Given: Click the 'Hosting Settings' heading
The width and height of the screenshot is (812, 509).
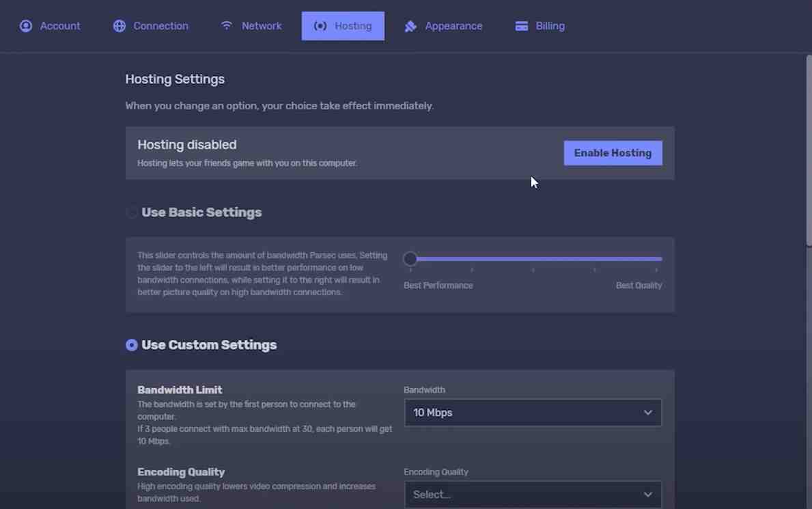Looking at the screenshot, I should point(175,79).
